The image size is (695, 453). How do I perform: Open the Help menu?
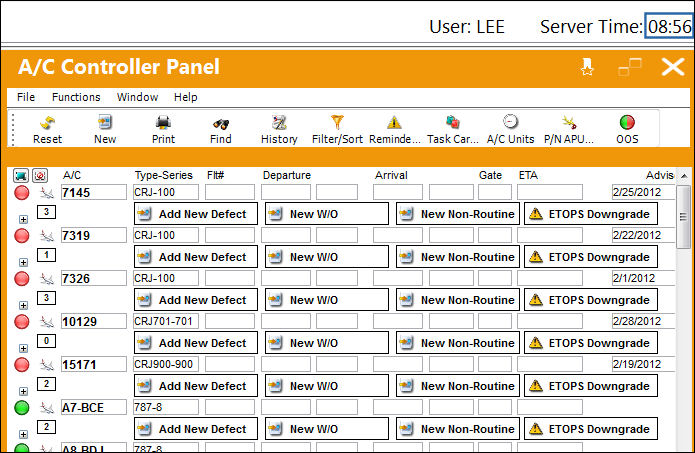click(185, 97)
